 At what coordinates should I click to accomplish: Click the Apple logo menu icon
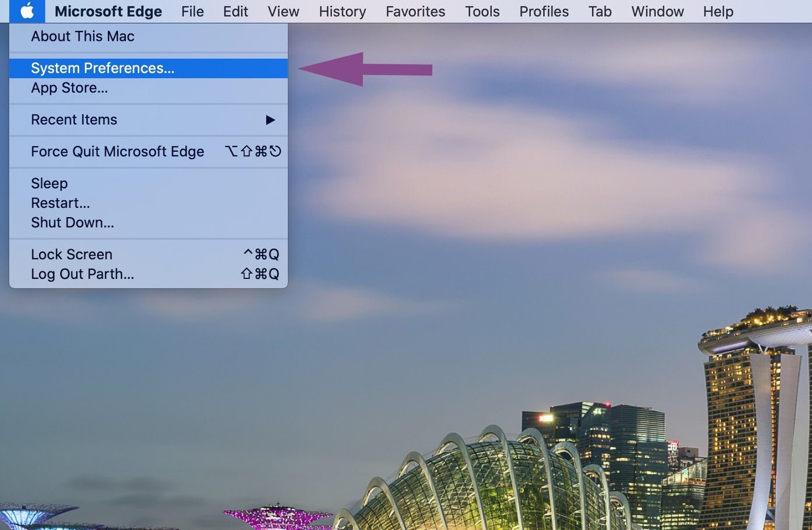[x=27, y=11]
